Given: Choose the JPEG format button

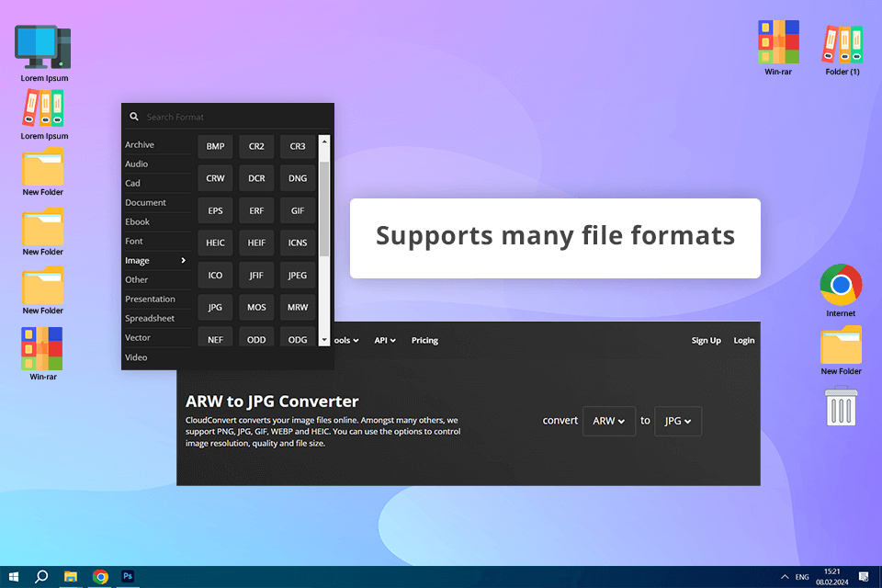Looking at the screenshot, I should (298, 275).
